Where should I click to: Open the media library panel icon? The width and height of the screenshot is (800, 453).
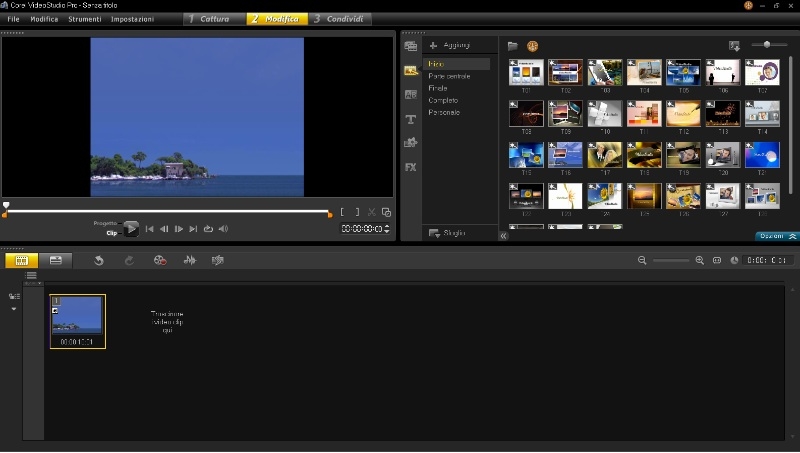tap(410, 46)
